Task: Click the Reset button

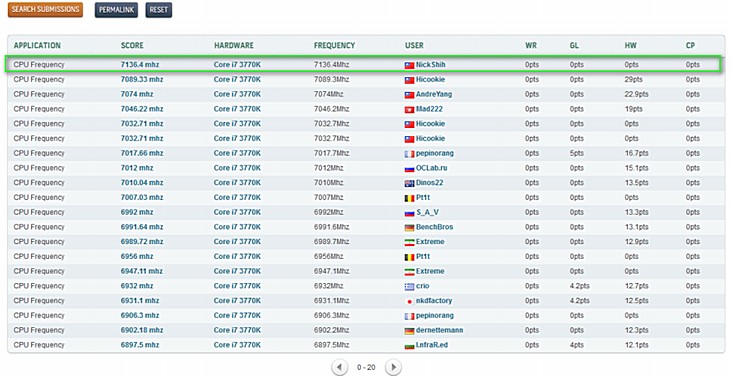Action: pos(159,10)
